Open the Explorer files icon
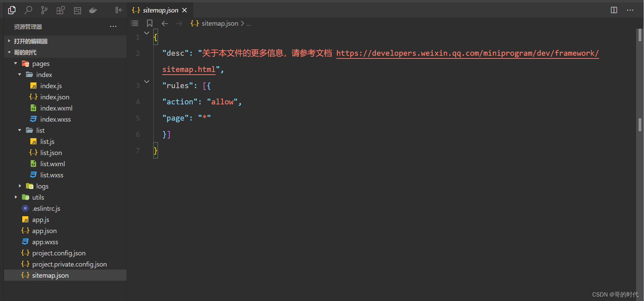Viewport: 644px width, 301px height. [x=12, y=10]
